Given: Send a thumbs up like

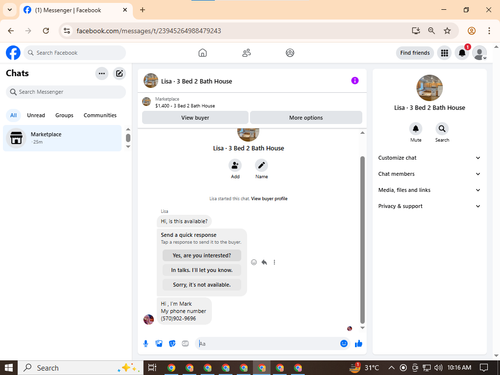Looking at the screenshot, I should pyautogui.click(x=359, y=344).
